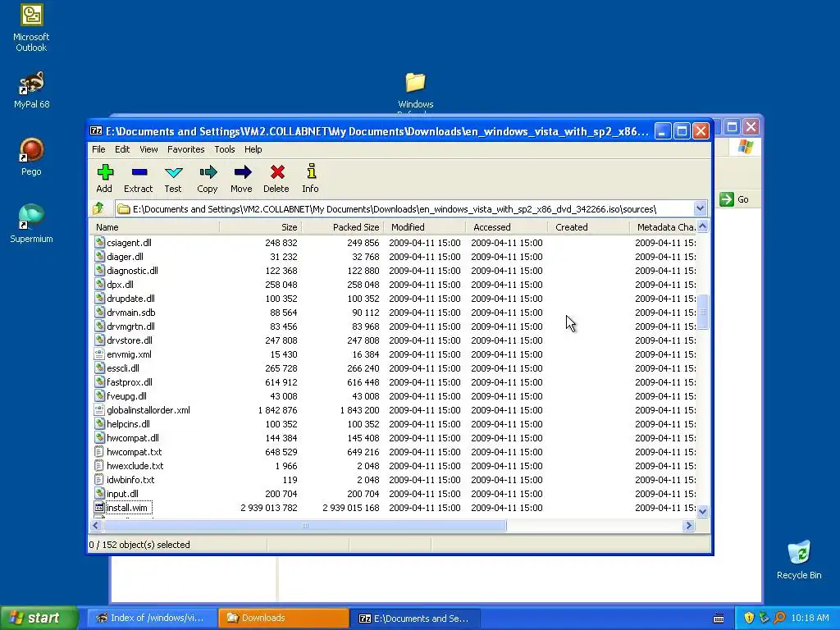Screen dimensions: 840x630
Task: Select the envmig.xml file icon
Action: click(99, 354)
